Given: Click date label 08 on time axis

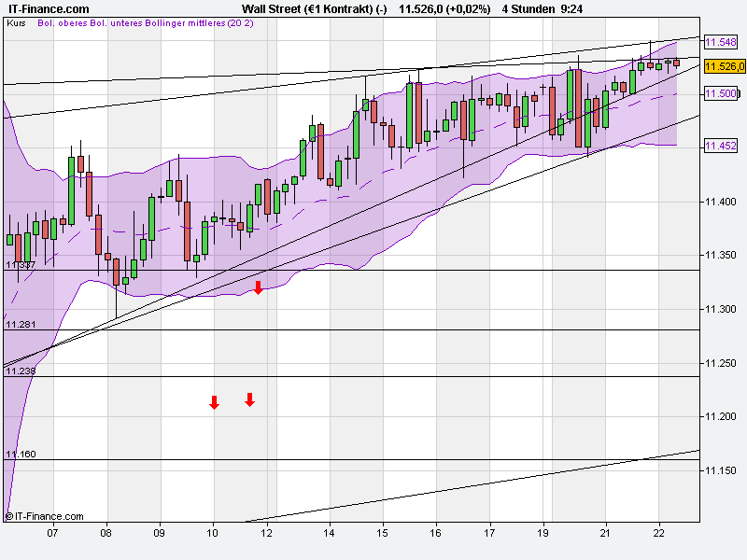Looking at the screenshot, I should click(x=106, y=533).
